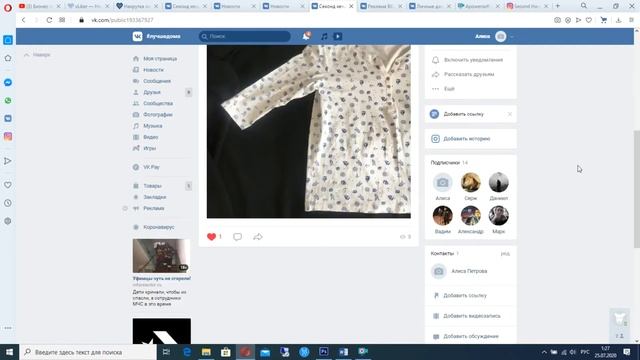Open Microsoft Edge from the taskbar
The height and width of the screenshot is (360, 640).
187,352
